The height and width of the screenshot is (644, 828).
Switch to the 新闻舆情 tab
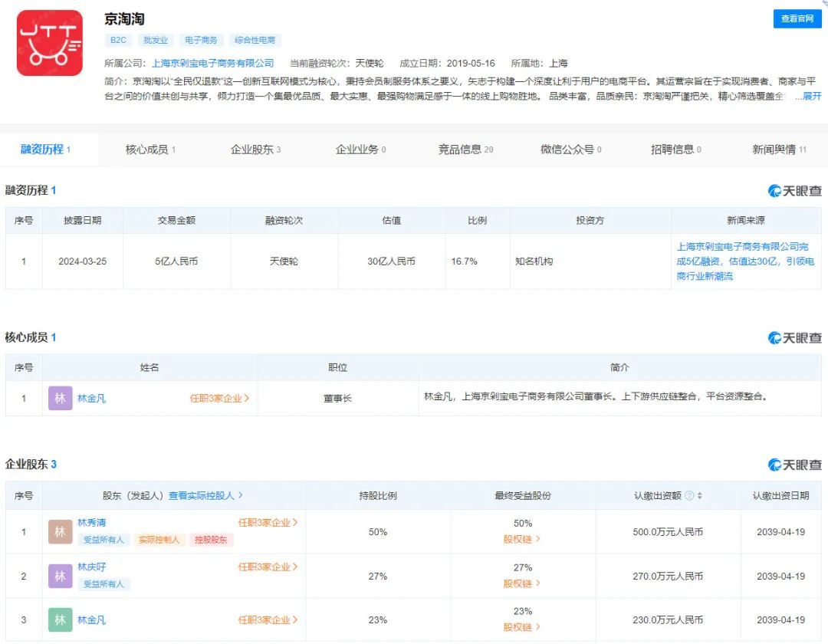click(x=780, y=149)
